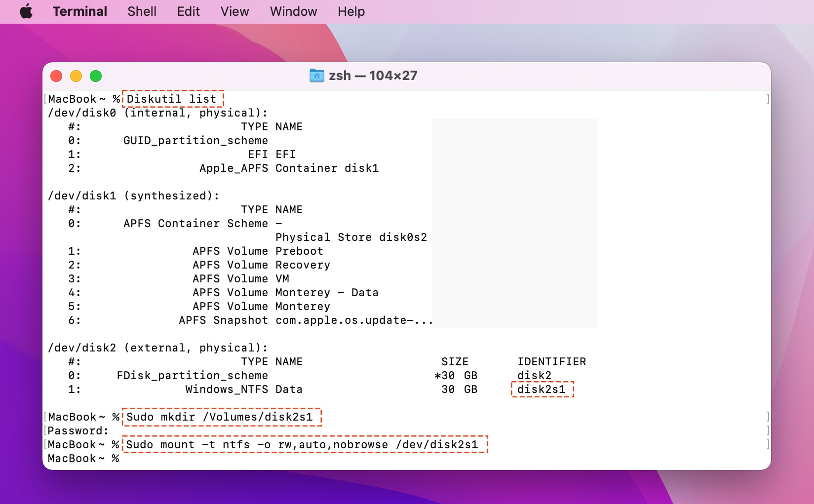Click the red close button
The width and height of the screenshot is (814, 504).
(56, 76)
